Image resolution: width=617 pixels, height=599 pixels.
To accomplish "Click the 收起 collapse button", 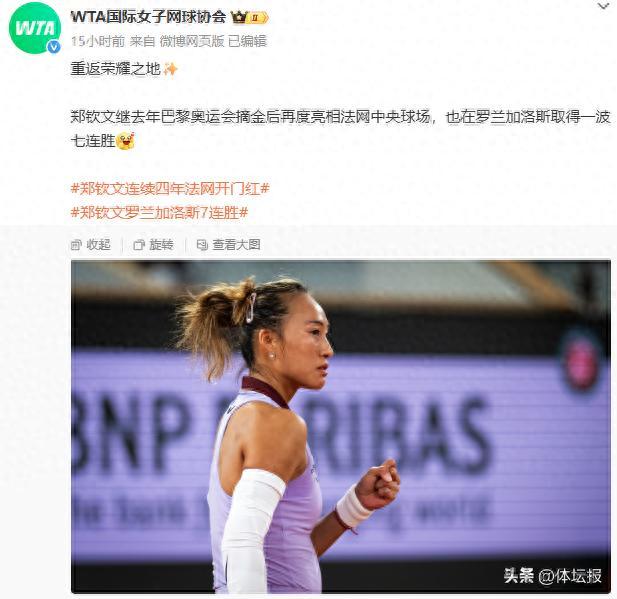I will click(x=91, y=245).
